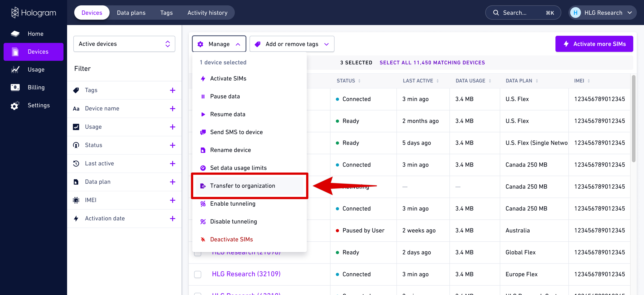Click the Devices sidebar icon
644x295 pixels.
tap(15, 52)
